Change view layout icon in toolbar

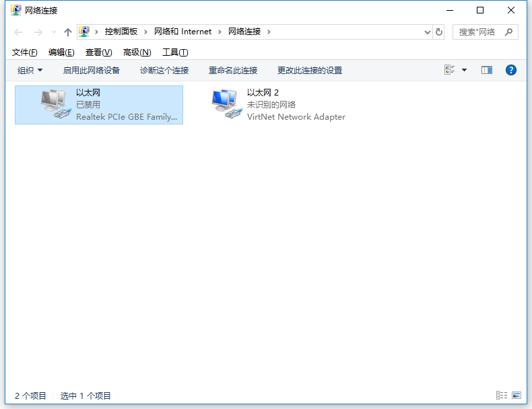450,70
